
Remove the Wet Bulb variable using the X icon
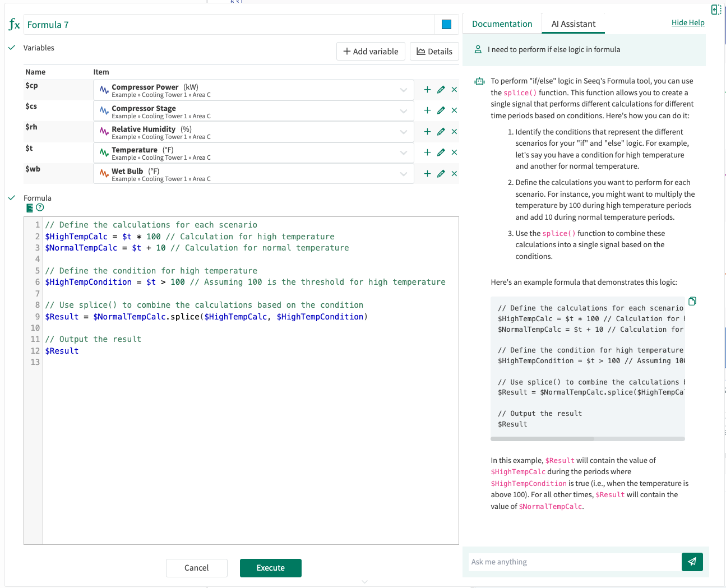[454, 173]
